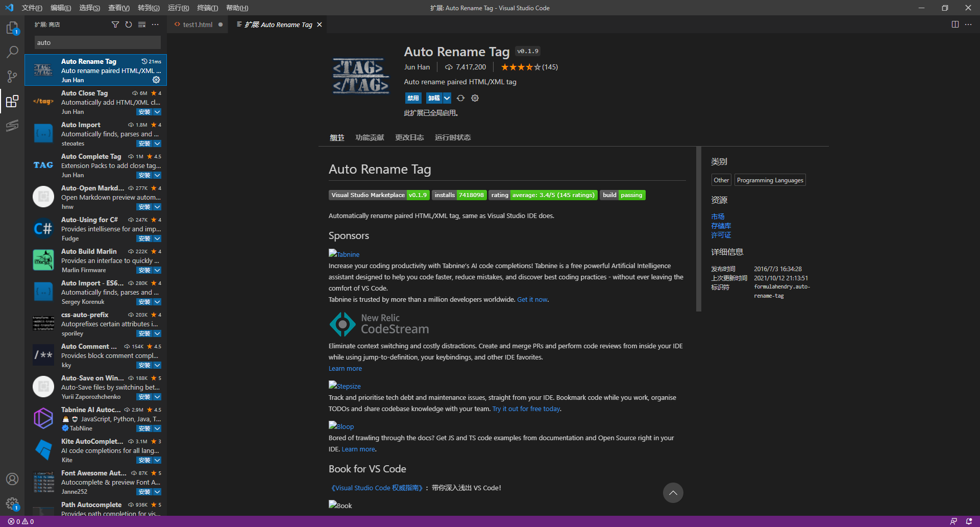The width and height of the screenshot is (980, 527).
Task: Select the Other category tag
Action: click(x=721, y=180)
